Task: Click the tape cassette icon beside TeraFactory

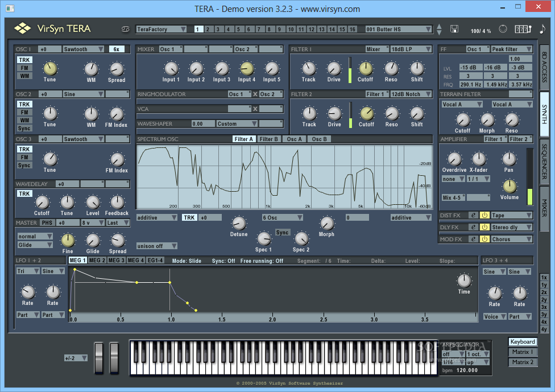Action: tap(126, 29)
